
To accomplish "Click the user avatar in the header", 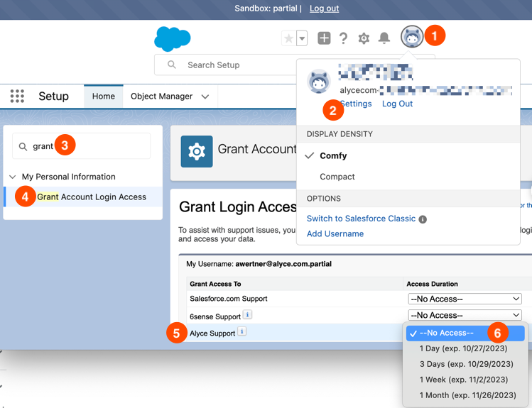I will coord(412,37).
